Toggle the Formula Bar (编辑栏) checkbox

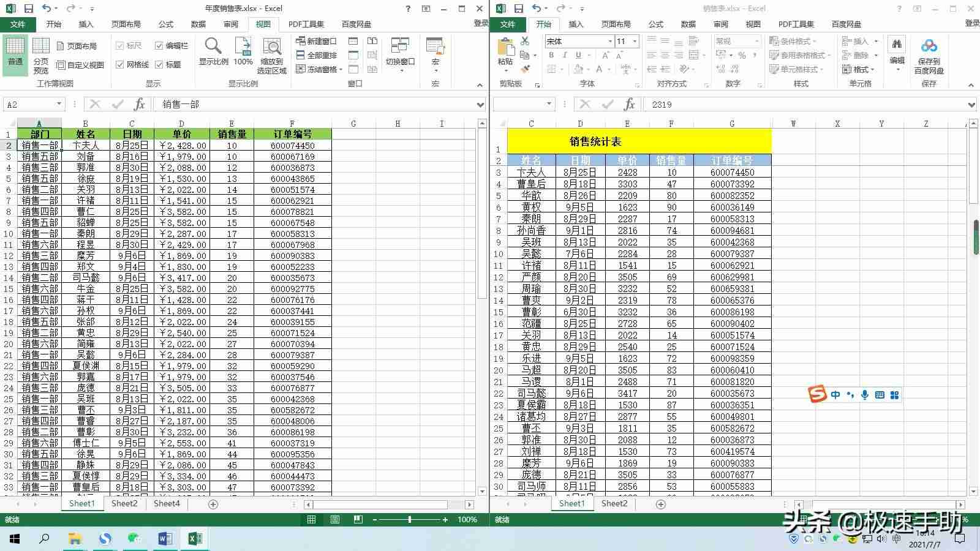point(159,45)
